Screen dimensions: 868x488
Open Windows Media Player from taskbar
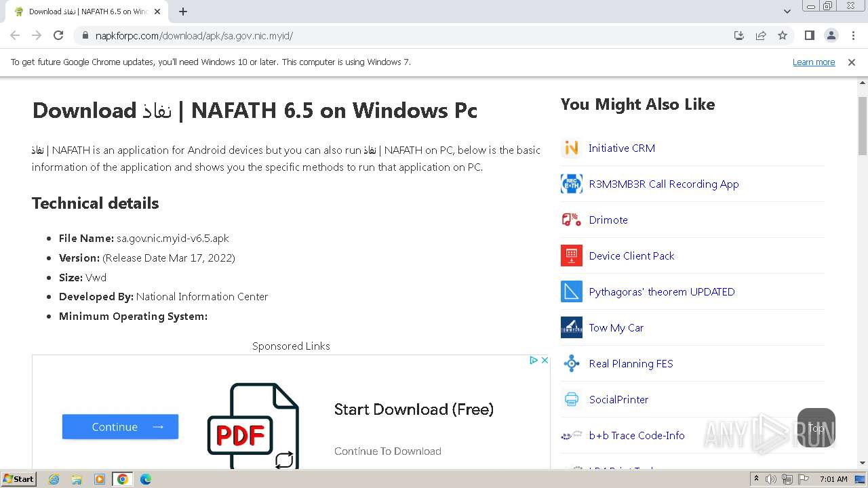100,479
